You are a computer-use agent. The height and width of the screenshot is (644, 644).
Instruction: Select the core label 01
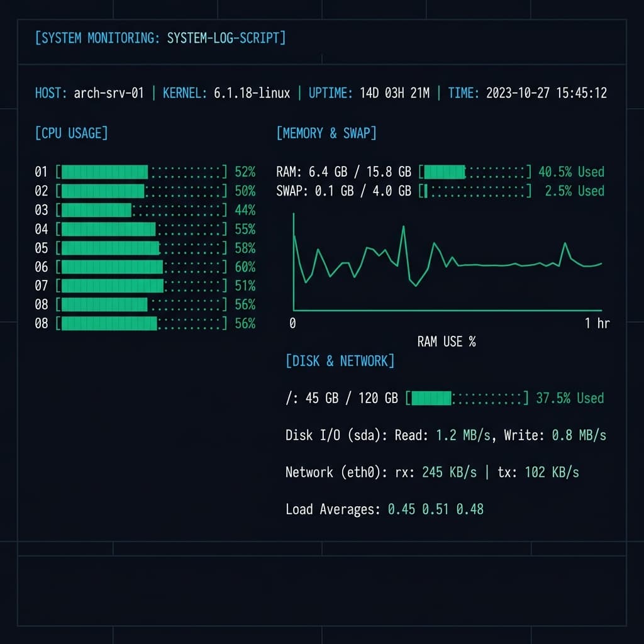[x=41, y=172]
